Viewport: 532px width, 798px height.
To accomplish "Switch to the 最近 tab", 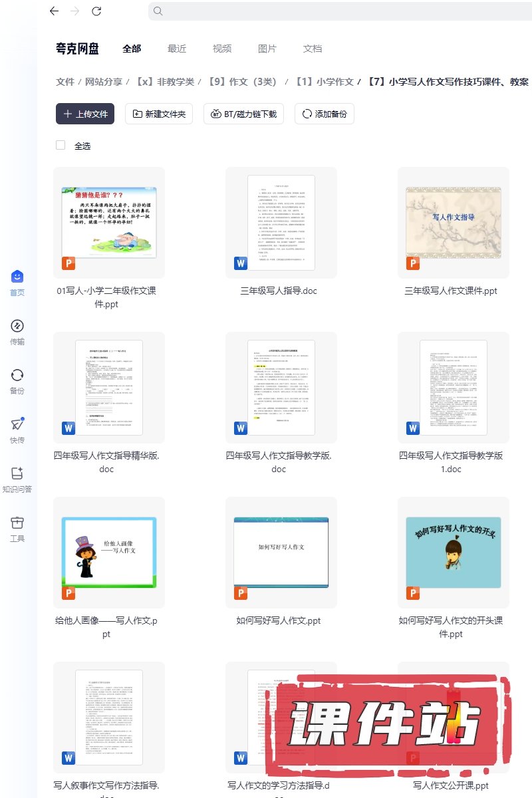I will (177, 49).
